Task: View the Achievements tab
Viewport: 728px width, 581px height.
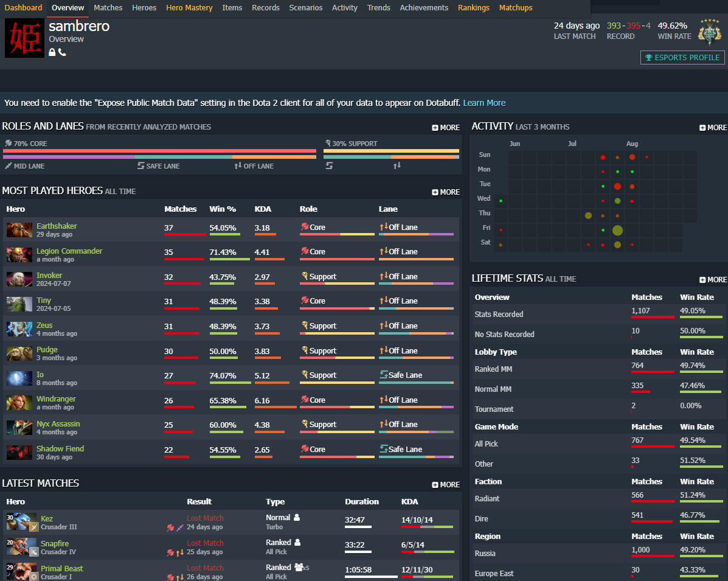Action: pos(424,7)
